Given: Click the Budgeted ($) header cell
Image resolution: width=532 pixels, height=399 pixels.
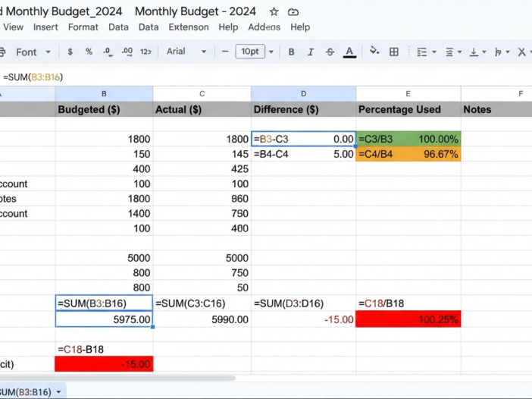Looking at the screenshot, I should click(104, 109).
